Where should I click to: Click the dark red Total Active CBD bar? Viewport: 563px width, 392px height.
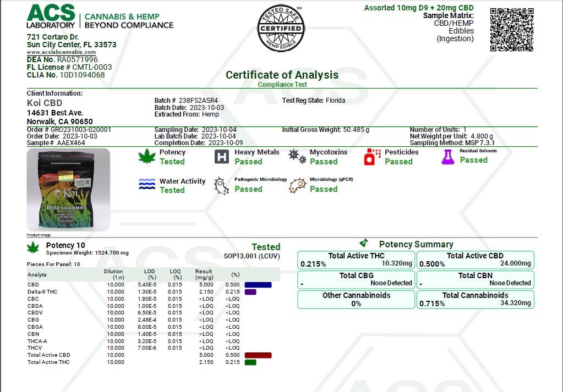coord(258,355)
